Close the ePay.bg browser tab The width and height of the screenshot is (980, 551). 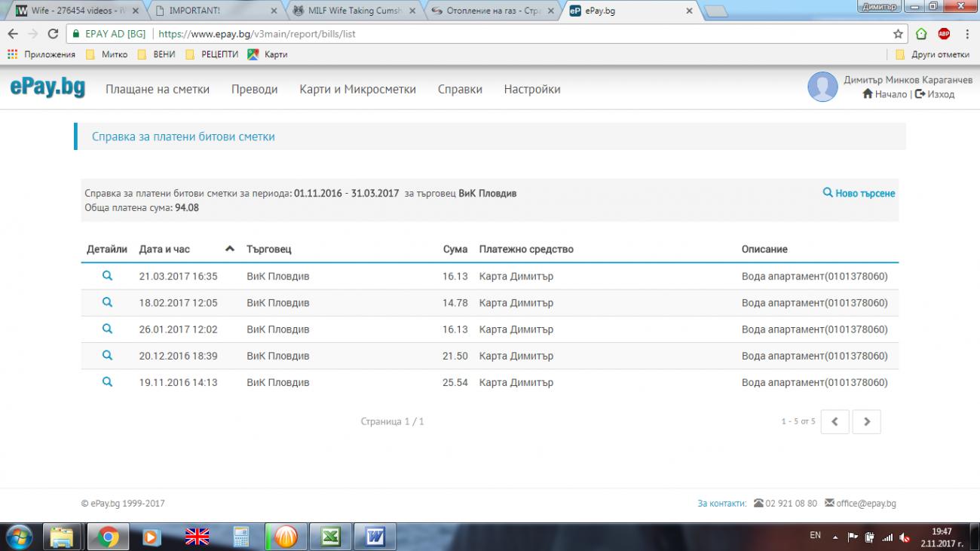click(x=689, y=11)
